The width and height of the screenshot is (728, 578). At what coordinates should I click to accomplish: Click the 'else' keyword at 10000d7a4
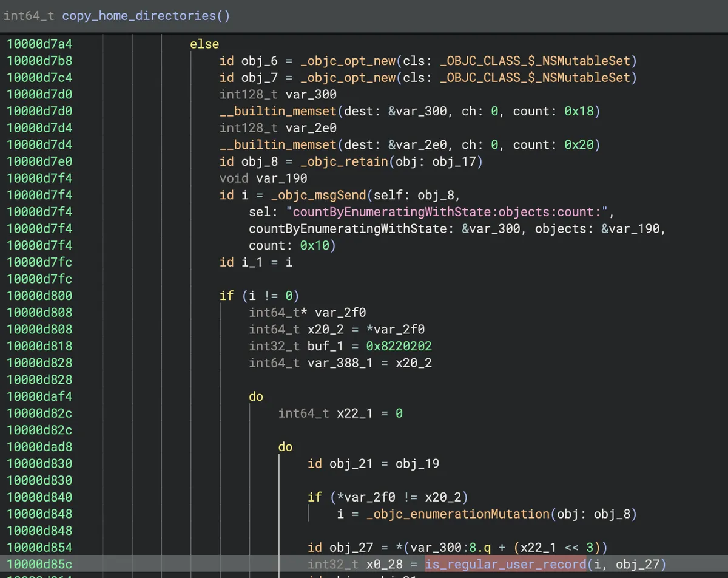pyautogui.click(x=204, y=44)
